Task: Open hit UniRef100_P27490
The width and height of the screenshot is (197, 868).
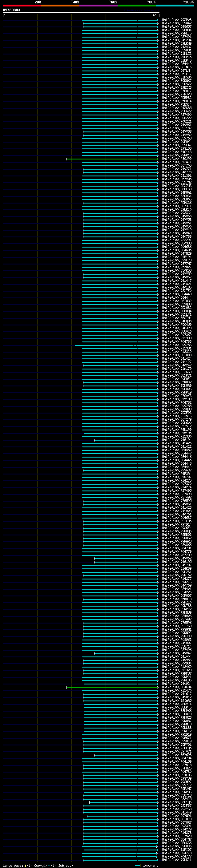Action: point(176,115)
